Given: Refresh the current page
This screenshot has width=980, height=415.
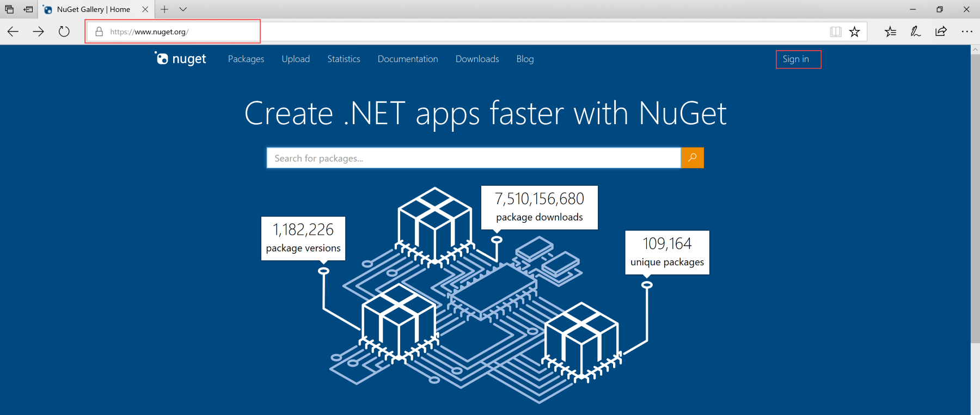Looking at the screenshot, I should click(64, 32).
